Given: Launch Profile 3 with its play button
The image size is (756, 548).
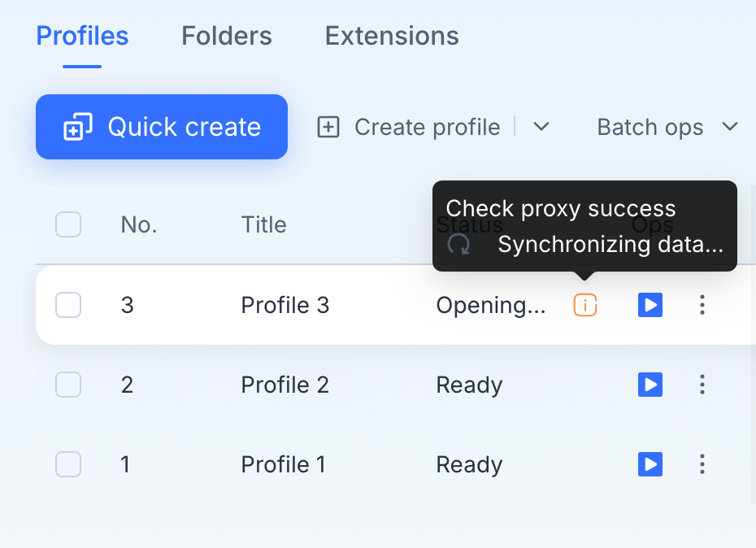Looking at the screenshot, I should coord(650,305).
